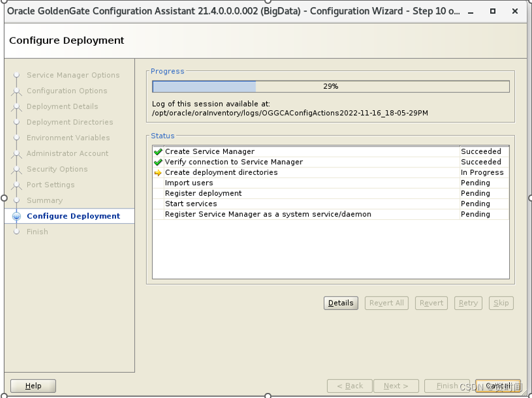Select Summary step in sidebar

[x=45, y=200]
